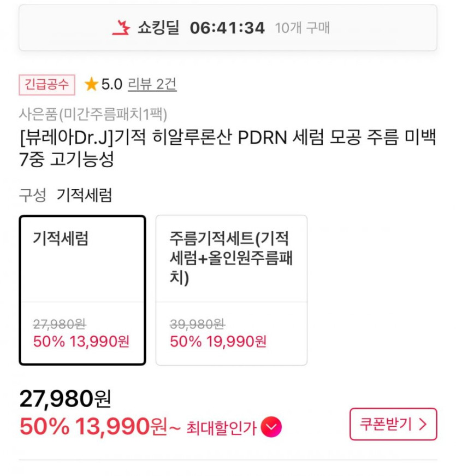Tap the 긴급공수 badge

[47, 84]
